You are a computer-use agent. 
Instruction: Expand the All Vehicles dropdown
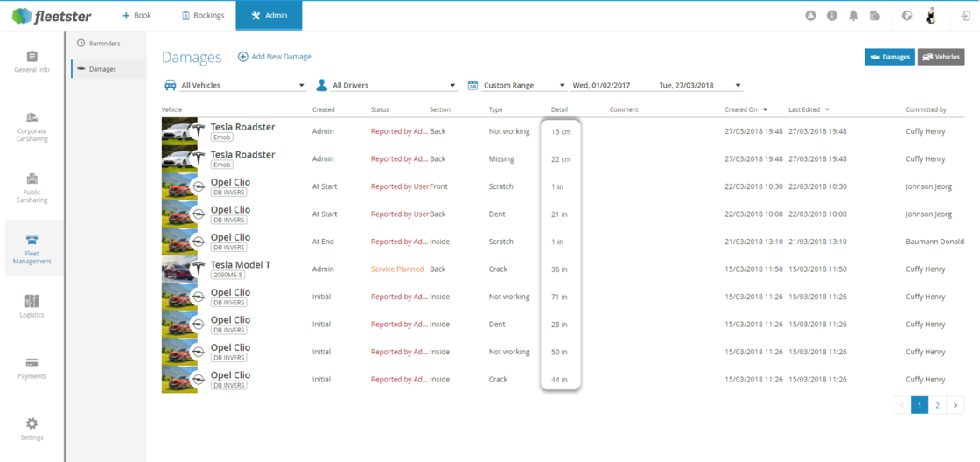click(x=242, y=85)
